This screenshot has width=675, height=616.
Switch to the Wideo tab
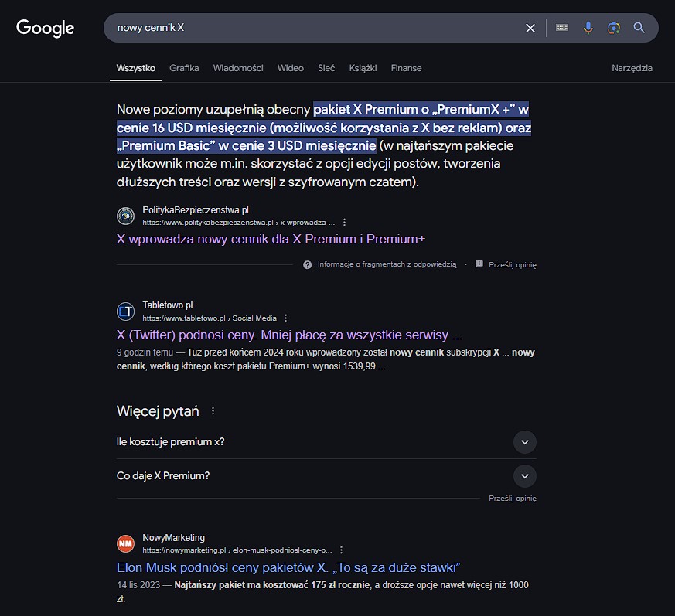coord(290,68)
